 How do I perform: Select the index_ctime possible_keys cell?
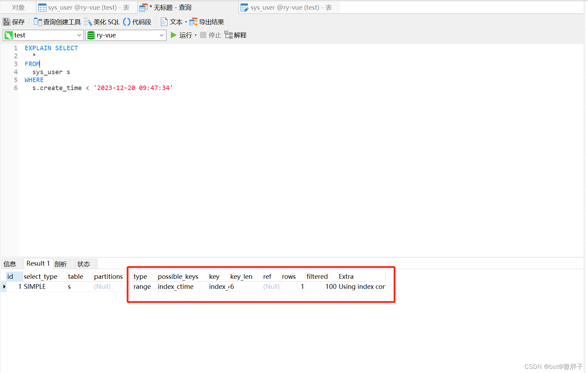coord(183,286)
